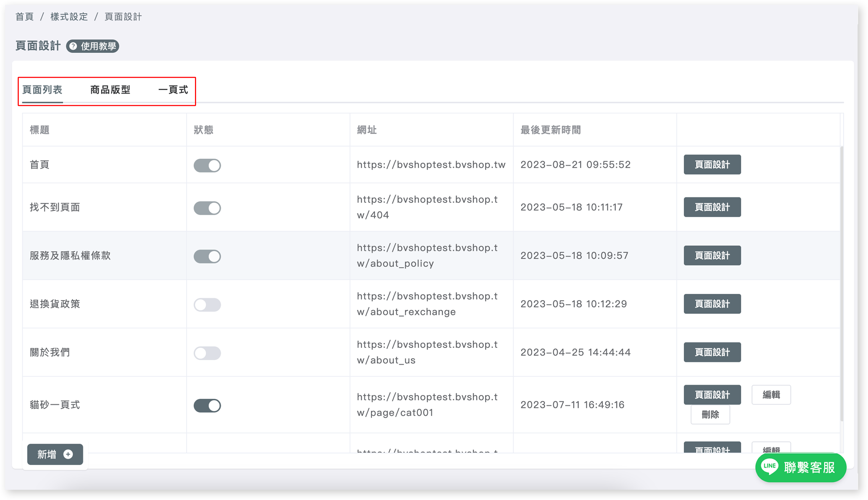The width and height of the screenshot is (868, 500).
Task: Open 樣式設定 breadcrumb link
Action: (69, 16)
